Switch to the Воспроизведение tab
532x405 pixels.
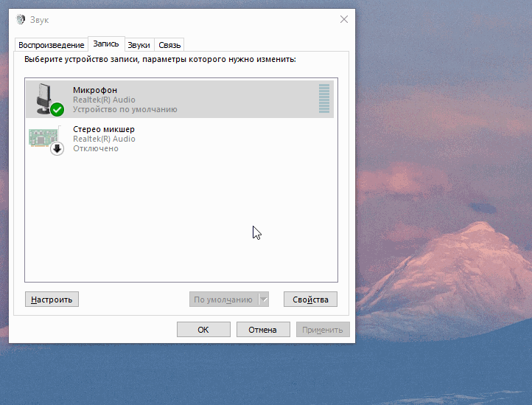pyautogui.click(x=52, y=45)
